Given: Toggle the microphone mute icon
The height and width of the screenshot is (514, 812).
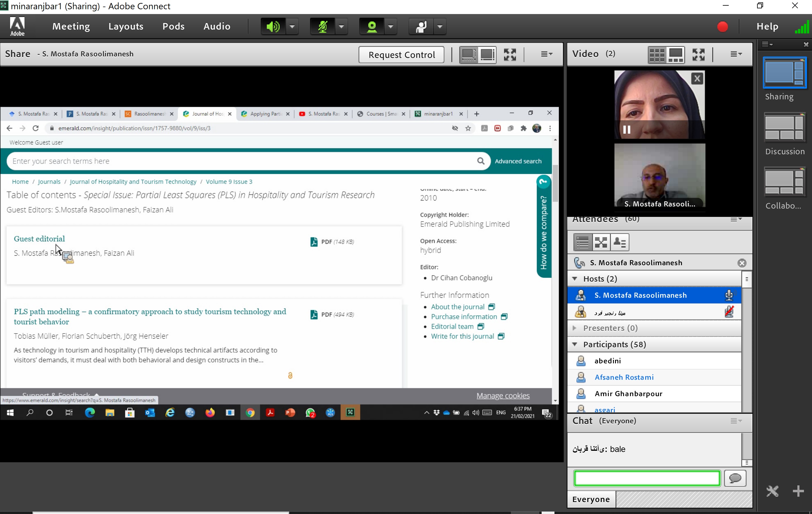Looking at the screenshot, I should point(322,26).
